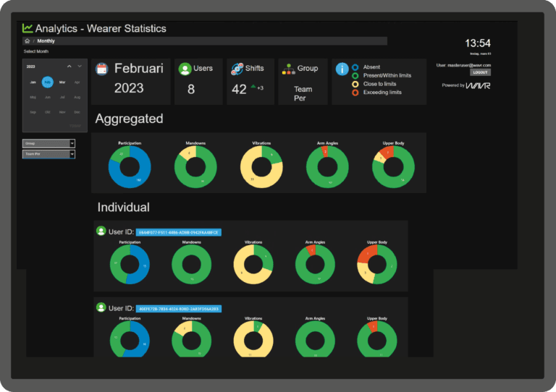Click the blue info icon in legend

341,69
